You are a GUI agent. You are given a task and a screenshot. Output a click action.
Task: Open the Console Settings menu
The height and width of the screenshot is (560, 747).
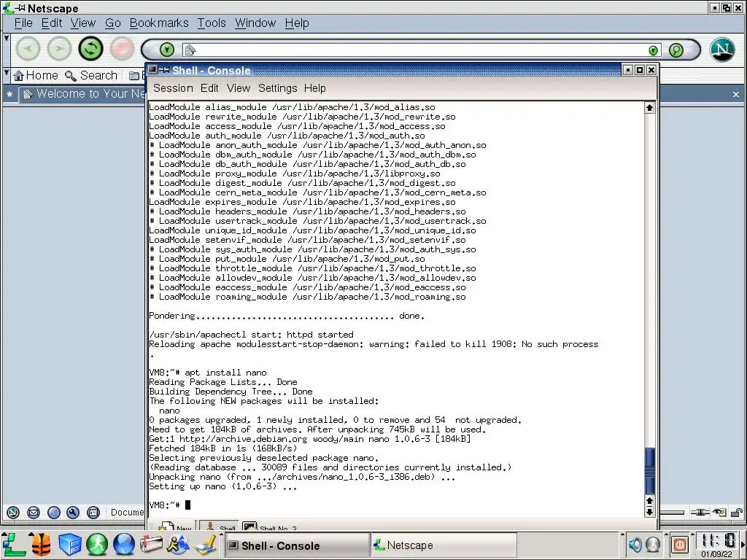point(278,88)
